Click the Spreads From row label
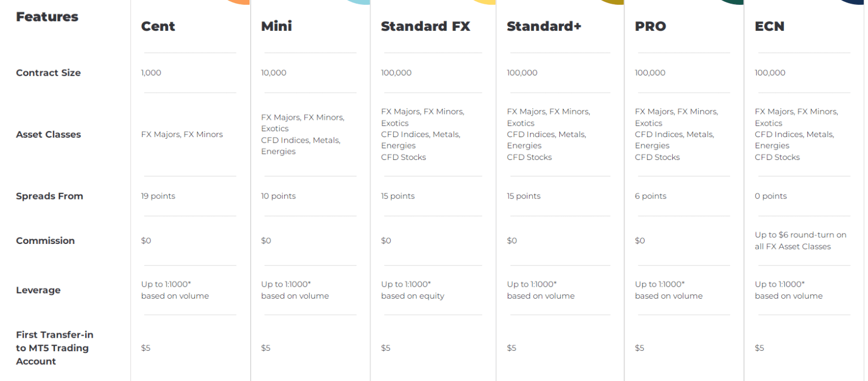Viewport: 868px width, 381px height. (49, 196)
